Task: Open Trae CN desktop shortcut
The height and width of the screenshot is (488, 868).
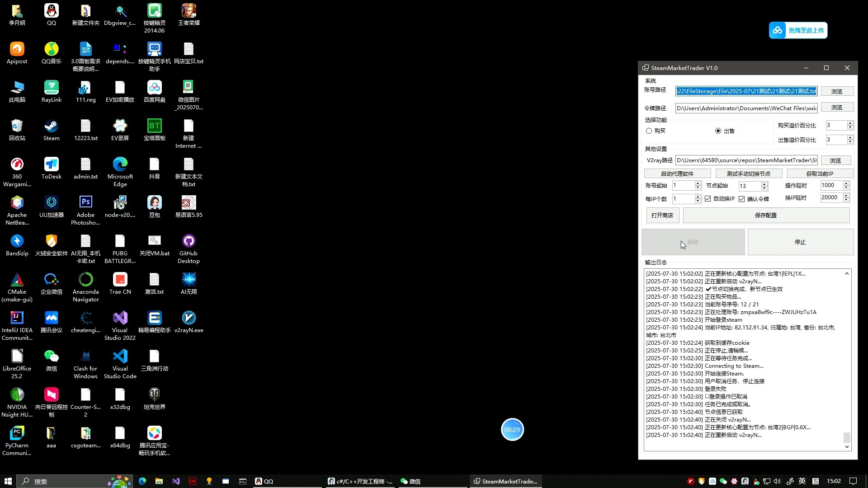Action: pos(120,284)
